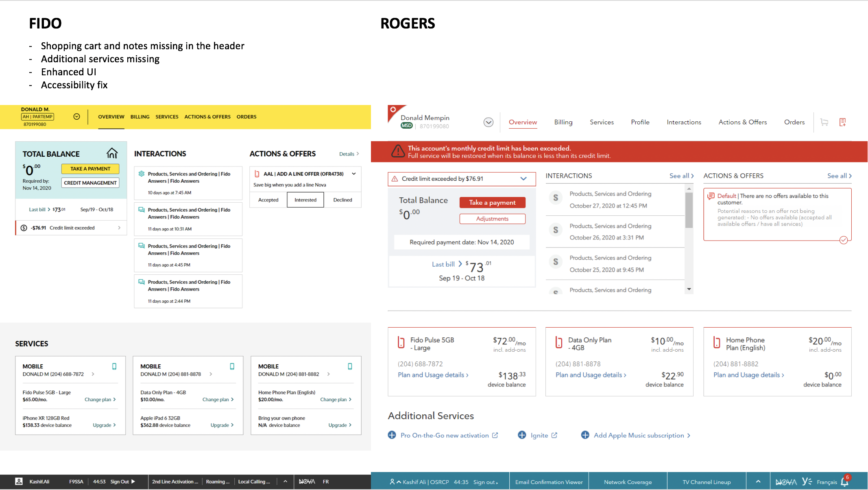Click the NOVA logo in Fido footer
The width and height of the screenshot is (868, 490).
[307, 481]
